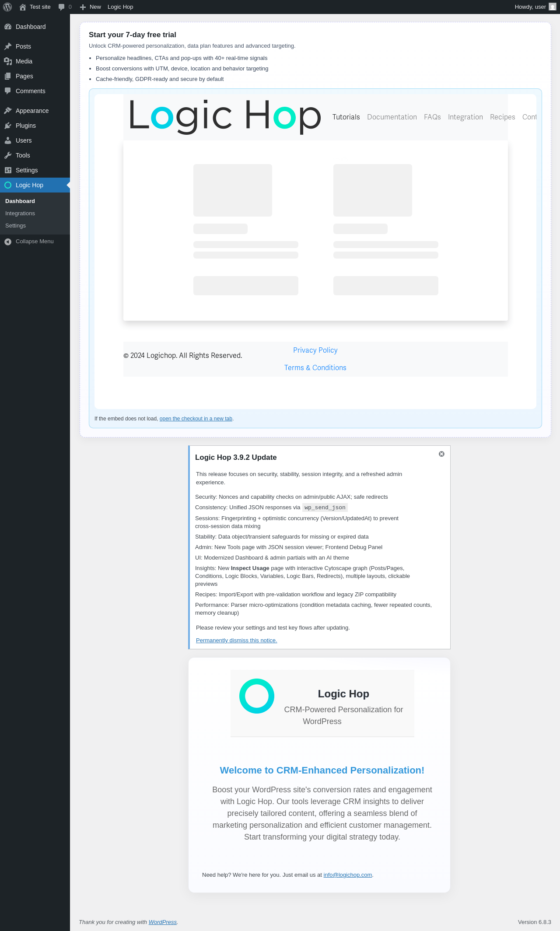Image resolution: width=560 pixels, height=931 pixels.
Task: Open the Terms & Conditions link
Action: coord(315,367)
